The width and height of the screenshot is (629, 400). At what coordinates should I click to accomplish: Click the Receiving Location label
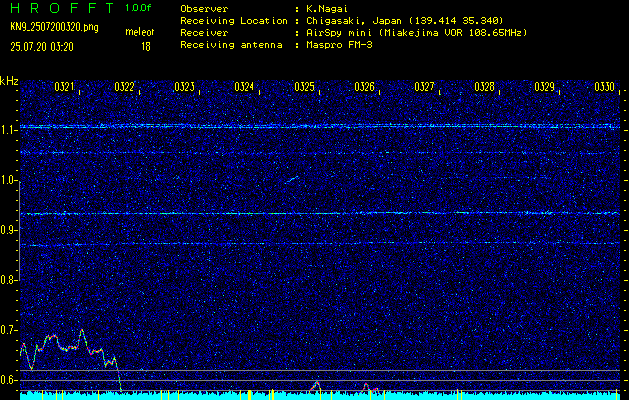pyautogui.click(x=234, y=21)
